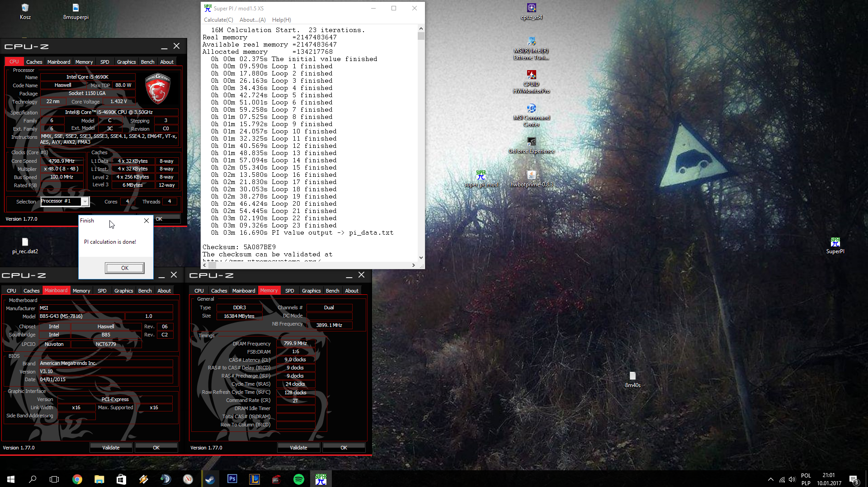
Task: Open the Help(H) menu in Super PI
Action: (x=281, y=20)
